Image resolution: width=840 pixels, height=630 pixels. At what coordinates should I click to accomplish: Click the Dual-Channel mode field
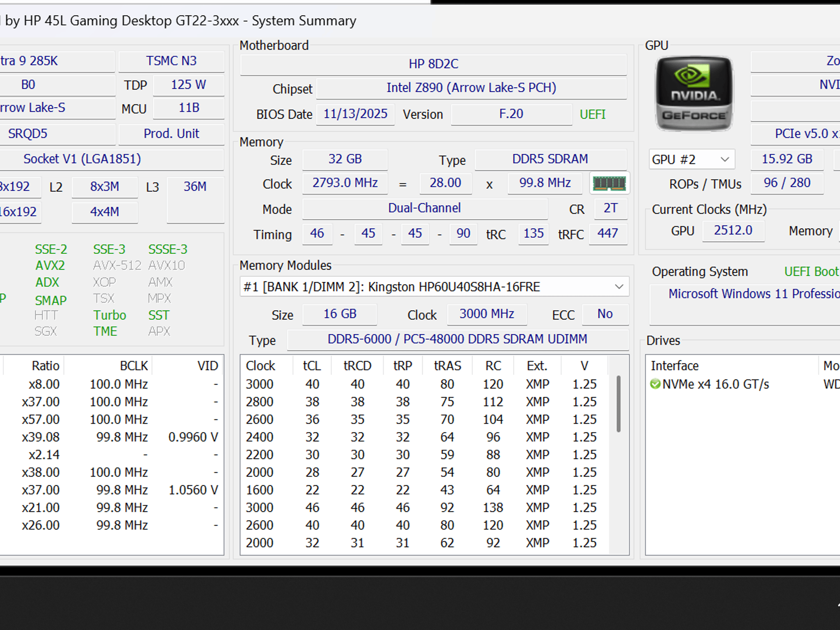point(425,209)
